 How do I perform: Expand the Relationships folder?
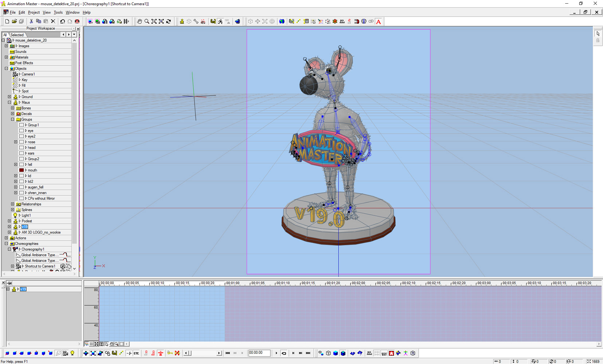pos(13,204)
